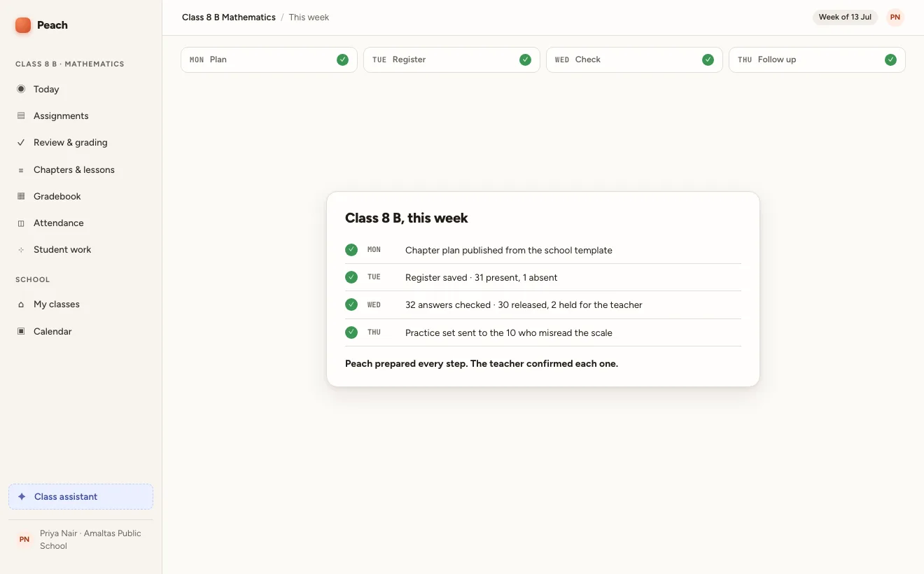Click the MON label in the summary card
This screenshot has height=574, width=924.
pos(374,250)
